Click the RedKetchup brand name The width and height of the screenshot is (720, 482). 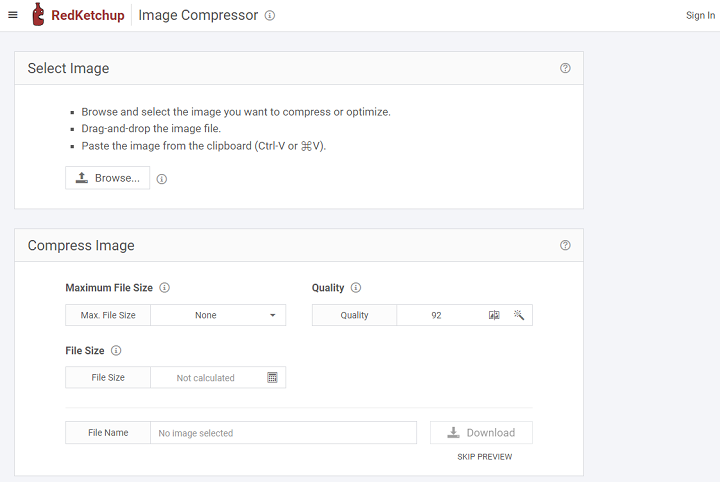(87, 15)
